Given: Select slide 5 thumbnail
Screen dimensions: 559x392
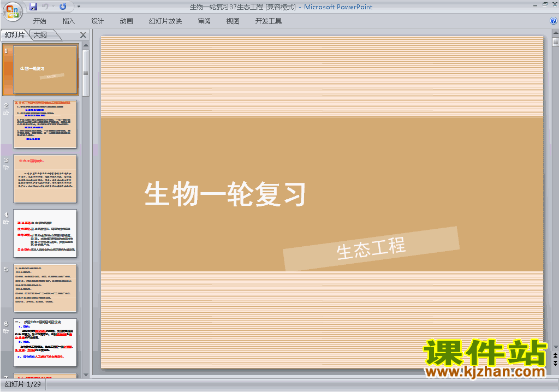Looking at the screenshot, I should click(x=45, y=288).
